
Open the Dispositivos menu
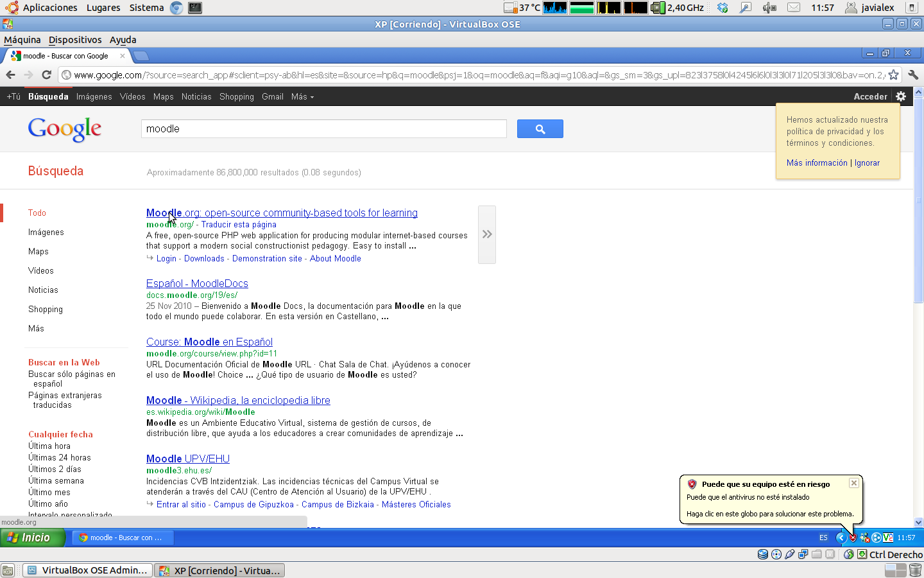tap(75, 40)
